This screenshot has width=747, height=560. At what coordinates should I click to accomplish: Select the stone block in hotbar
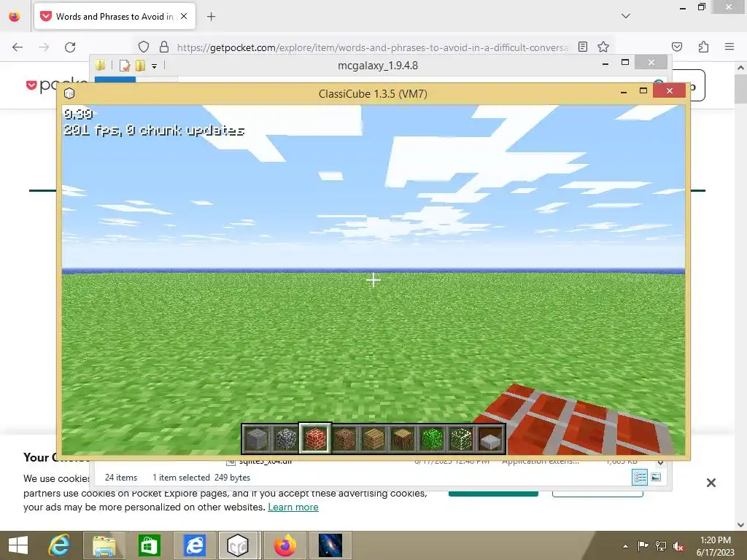257,438
